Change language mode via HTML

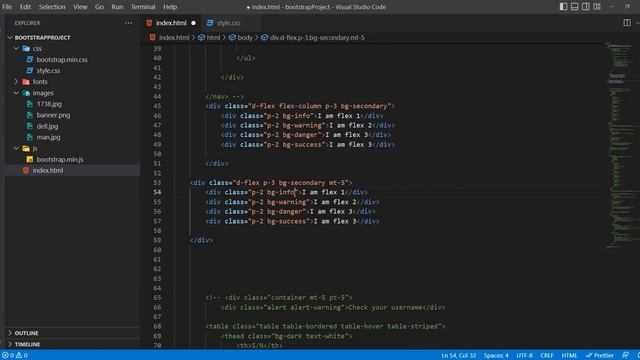click(x=569, y=355)
